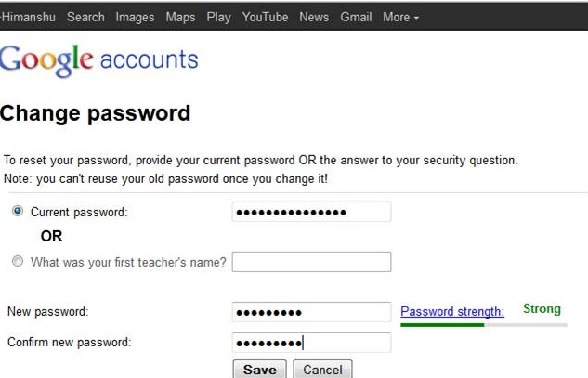Screen dimensions: 588x378
Task: Open the Password strength help link
Action: pyautogui.click(x=452, y=311)
